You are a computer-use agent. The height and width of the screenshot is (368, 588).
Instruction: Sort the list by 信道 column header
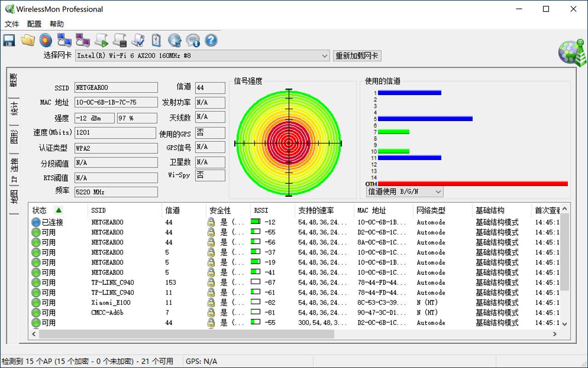[x=184, y=210]
